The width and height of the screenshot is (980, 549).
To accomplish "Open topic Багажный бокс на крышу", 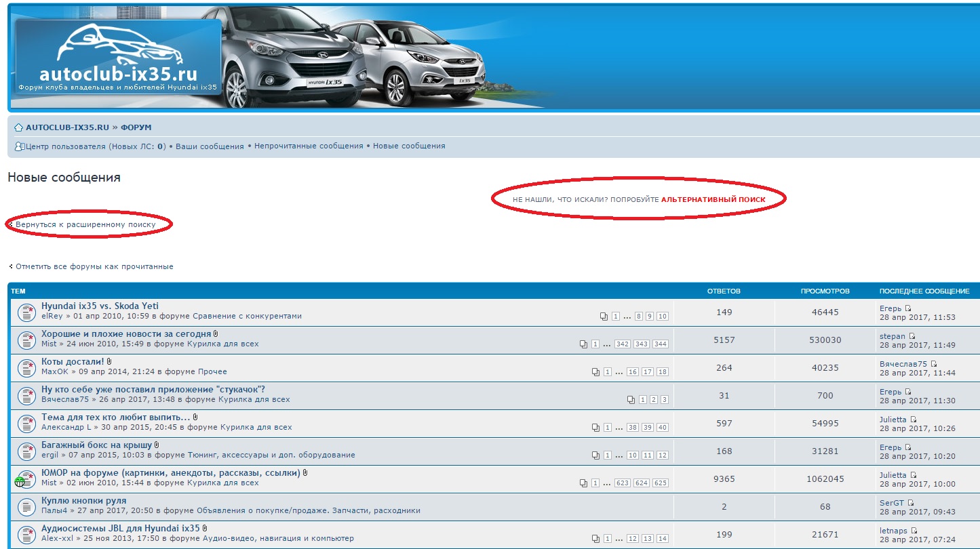I will pyautogui.click(x=96, y=445).
